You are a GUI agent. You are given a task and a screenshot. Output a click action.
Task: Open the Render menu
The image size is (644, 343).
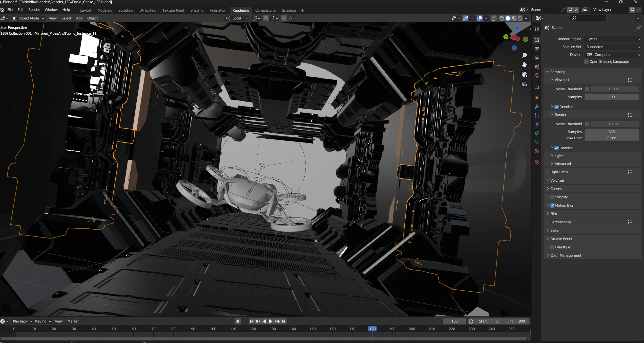34,10
